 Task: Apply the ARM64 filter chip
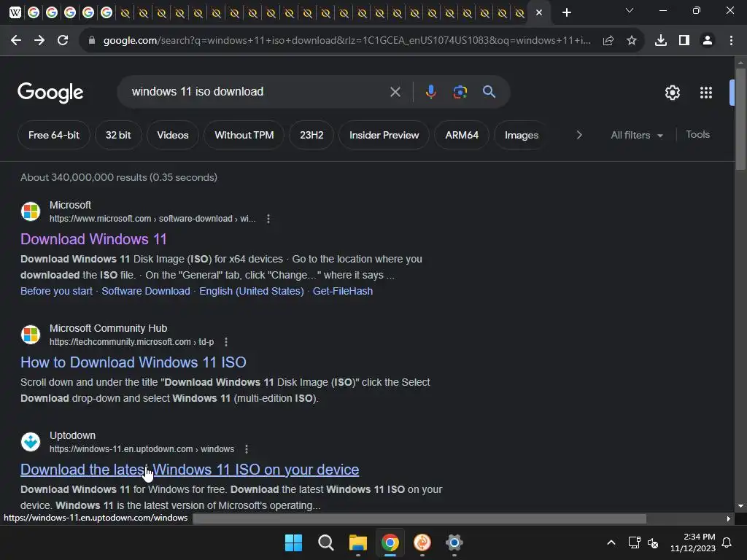462,135
